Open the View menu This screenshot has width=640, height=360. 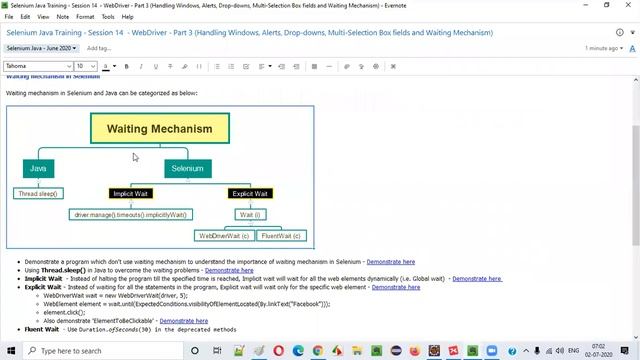43,17
